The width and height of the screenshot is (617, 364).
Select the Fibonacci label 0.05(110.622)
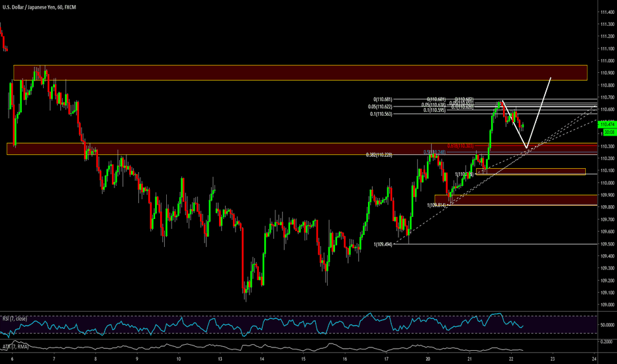[x=380, y=107]
